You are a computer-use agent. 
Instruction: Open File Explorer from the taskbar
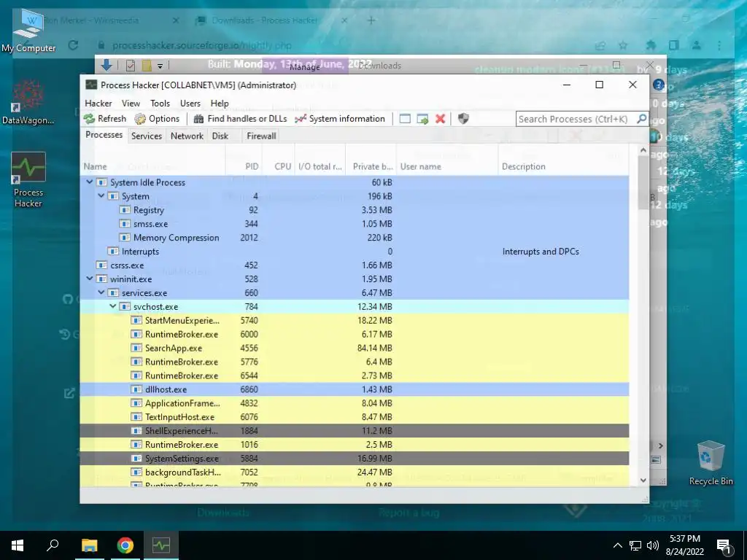pyautogui.click(x=89, y=545)
